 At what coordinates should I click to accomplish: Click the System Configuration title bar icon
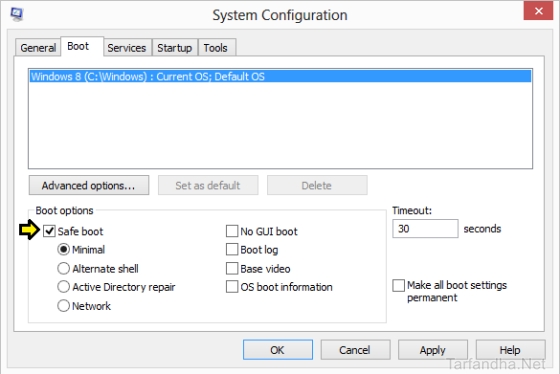(x=16, y=15)
